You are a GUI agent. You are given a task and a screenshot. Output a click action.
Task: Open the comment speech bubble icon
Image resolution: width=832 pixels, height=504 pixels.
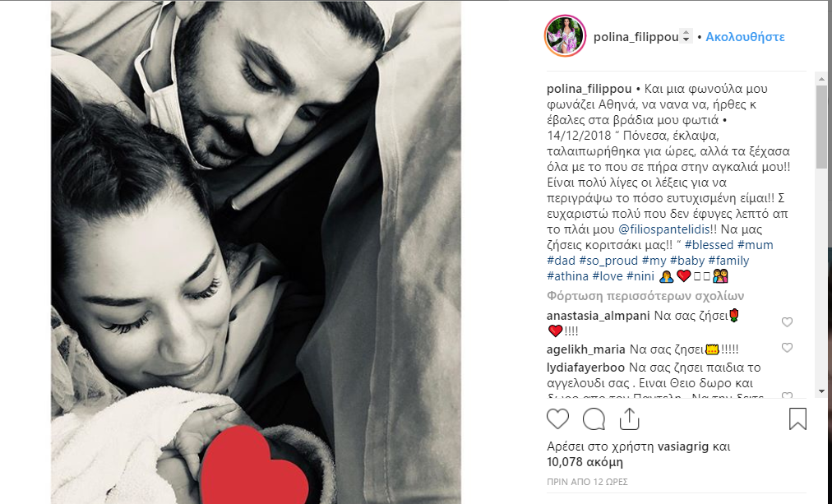point(594,419)
